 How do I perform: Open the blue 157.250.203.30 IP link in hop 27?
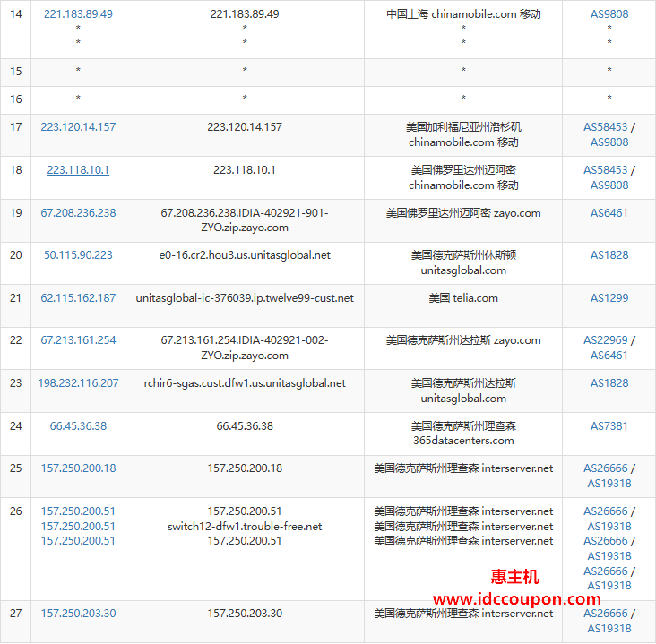tap(78, 614)
